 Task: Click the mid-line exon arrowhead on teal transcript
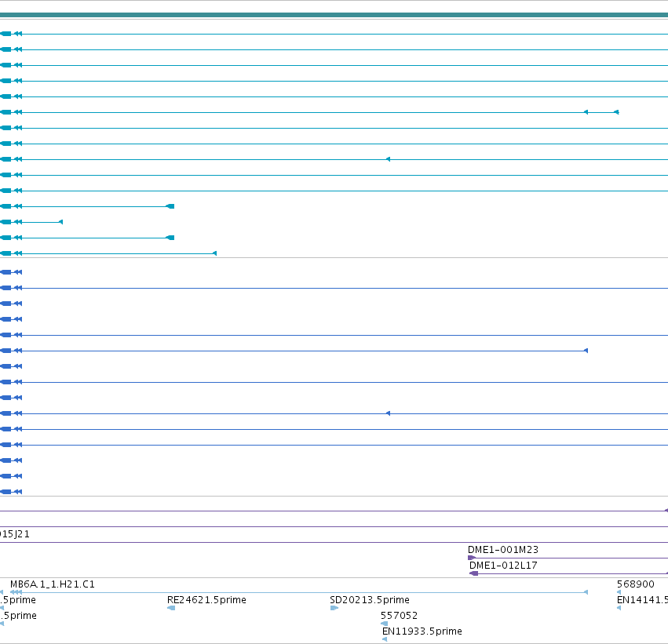(x=388, y=159)
